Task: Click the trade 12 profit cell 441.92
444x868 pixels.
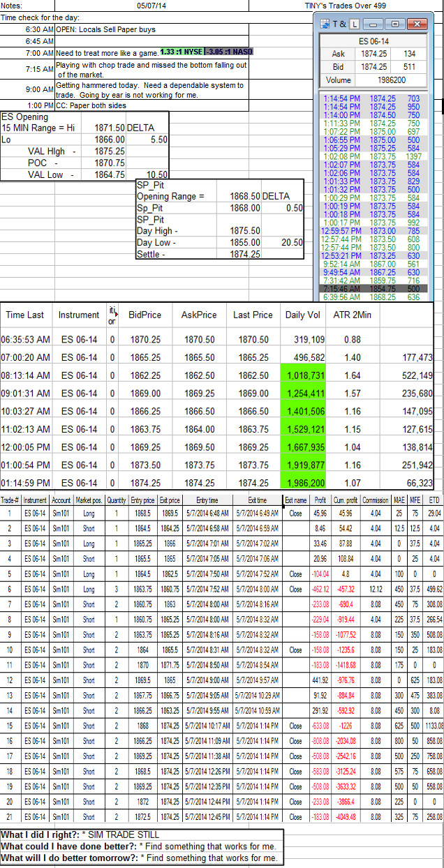Action: (x=320, y=679)
